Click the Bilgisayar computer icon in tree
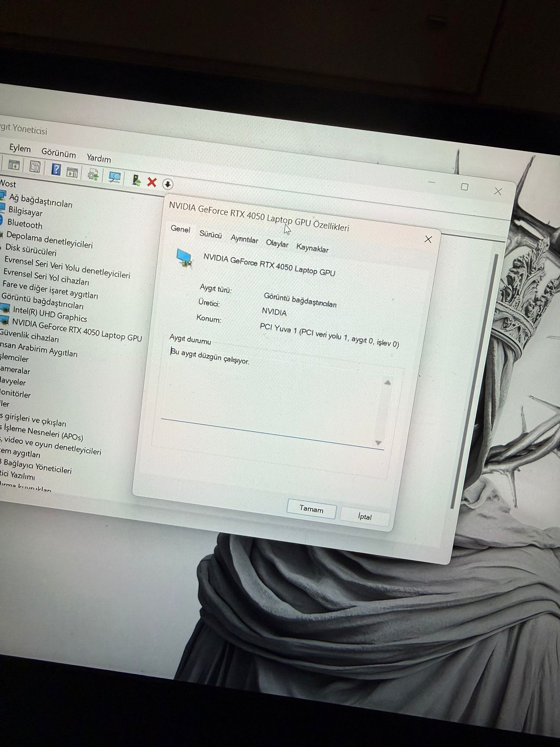The image size is (560, 747). click(2, 209)
